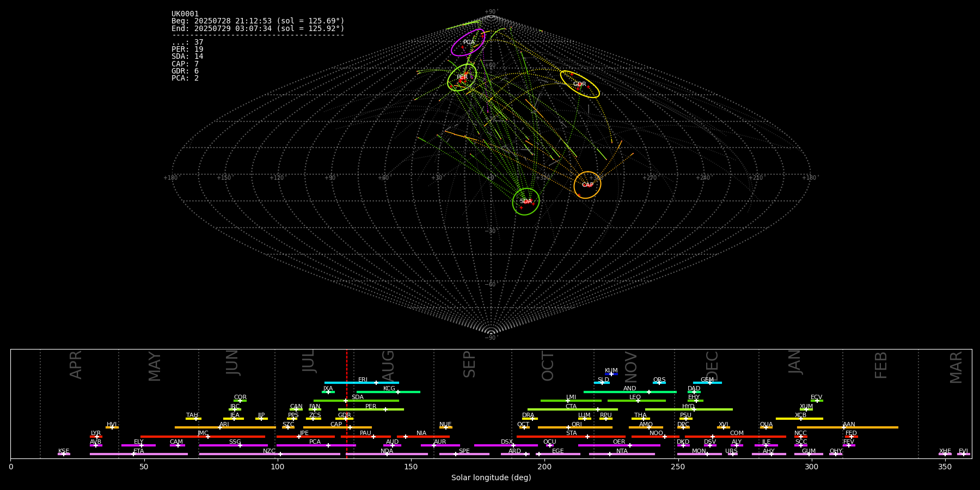Select the AND shower bar on timeline
This screenshot has height=490, width=980.
[630, 391]
